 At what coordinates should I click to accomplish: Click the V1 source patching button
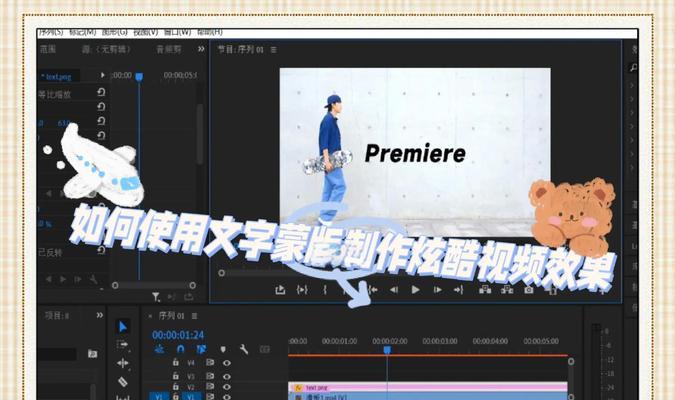(x=159, y=397)
